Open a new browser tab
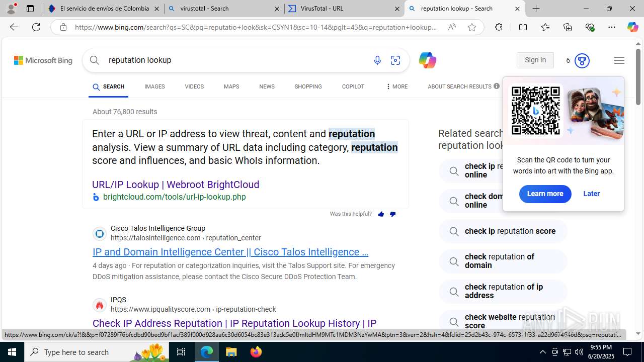 point(536,9)
